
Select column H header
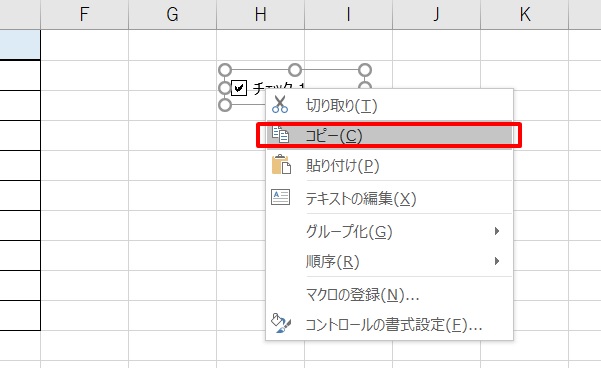pyautogui.click(x=261, y=15)
